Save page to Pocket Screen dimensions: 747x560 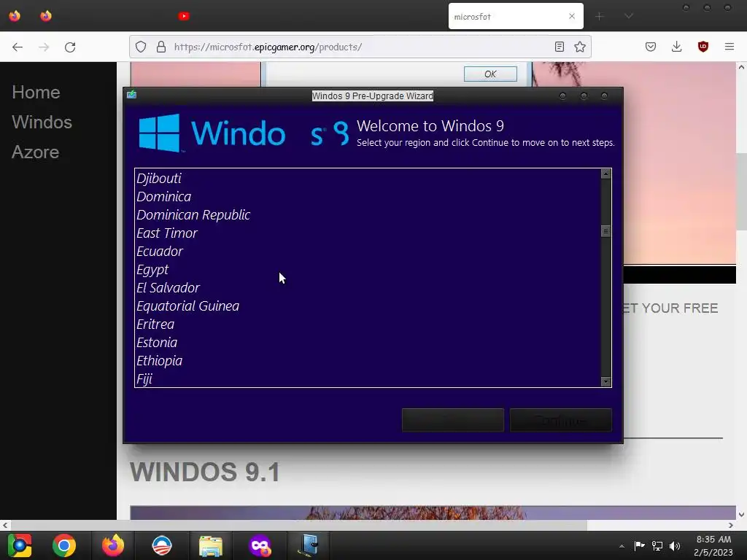coord(651,47)
